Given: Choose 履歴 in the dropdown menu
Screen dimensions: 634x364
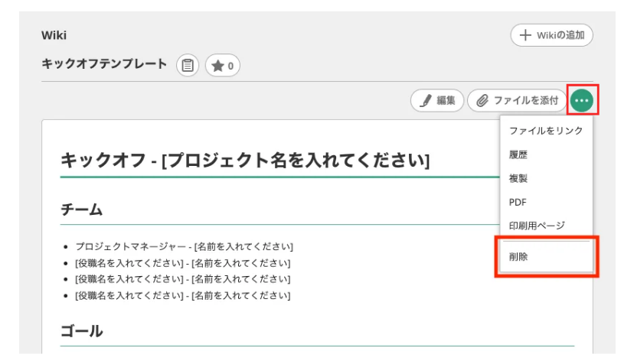Looking at the screenshot, I should coord(546,154).
